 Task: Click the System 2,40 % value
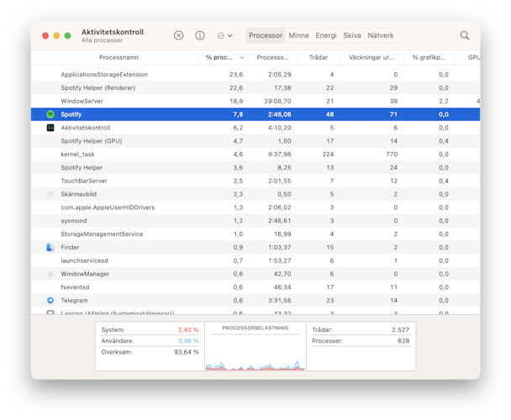(x=188, y=330)
